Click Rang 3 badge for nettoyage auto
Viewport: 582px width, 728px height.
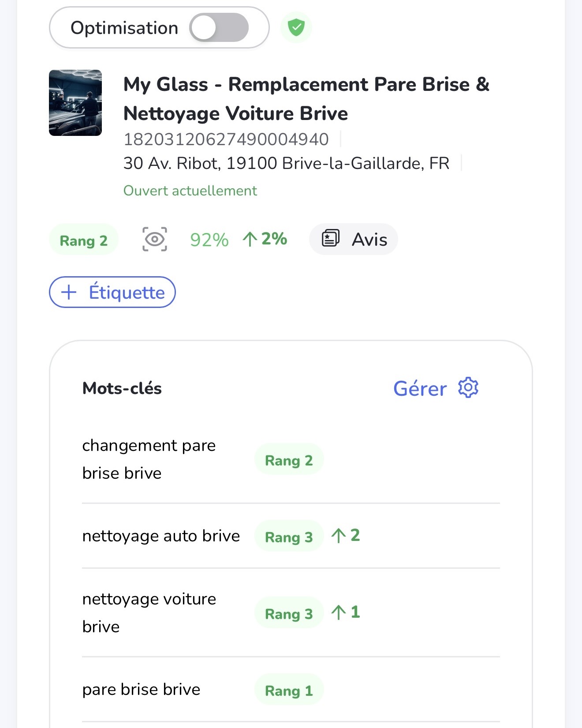289,537
